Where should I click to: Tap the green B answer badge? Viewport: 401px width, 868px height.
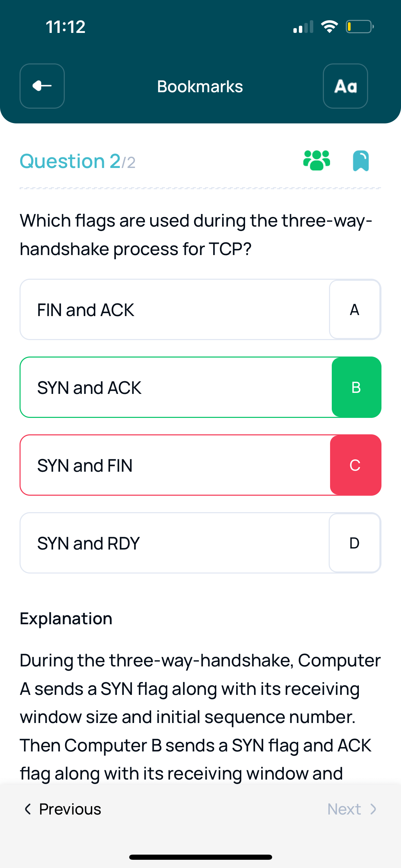pos(356,387)
